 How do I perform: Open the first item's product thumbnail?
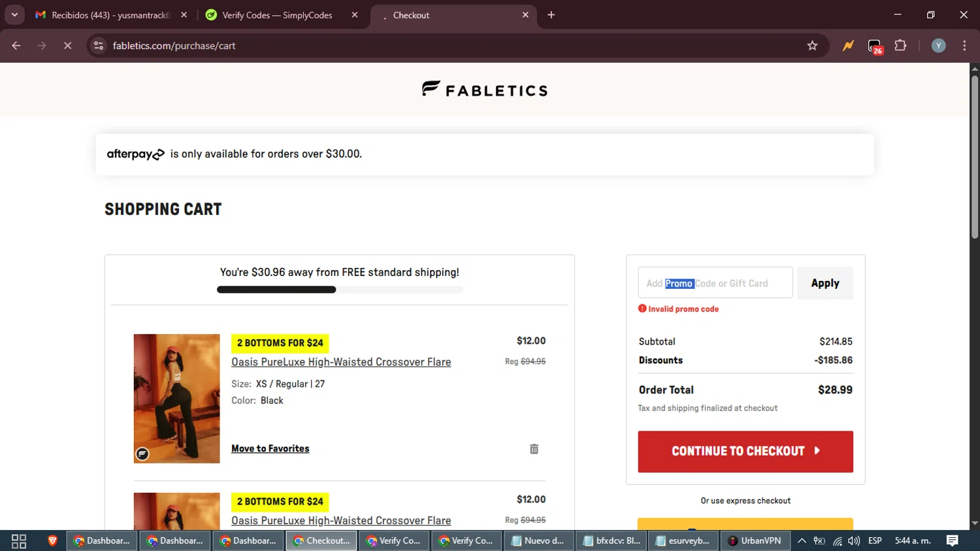click(177, 399)
